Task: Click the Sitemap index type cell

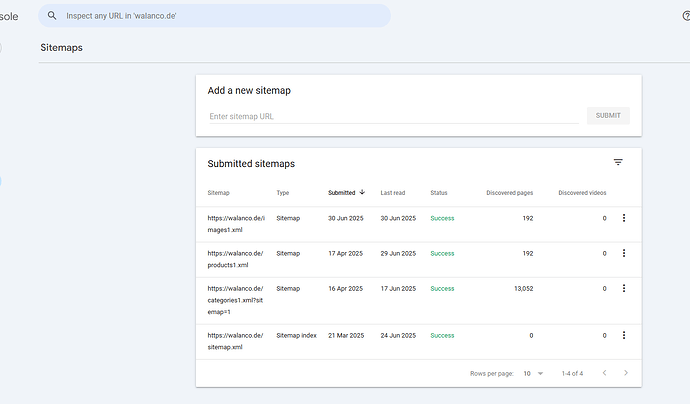Action: (x=296, y=335)
